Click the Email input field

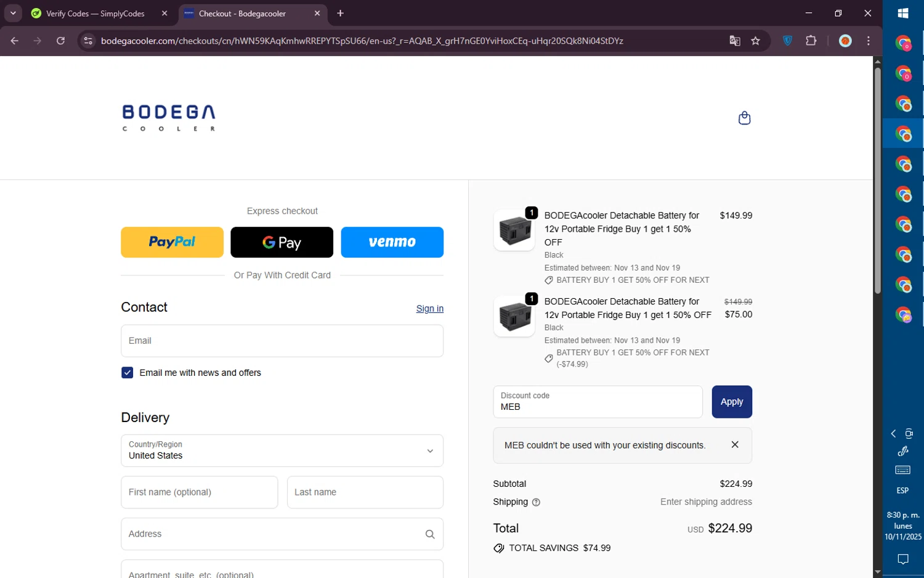282,341
